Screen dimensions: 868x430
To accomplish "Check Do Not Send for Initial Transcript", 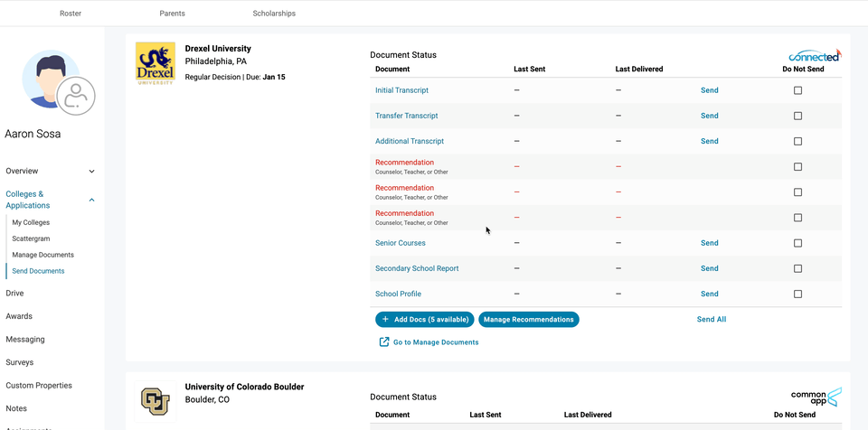I will [797, 90].
